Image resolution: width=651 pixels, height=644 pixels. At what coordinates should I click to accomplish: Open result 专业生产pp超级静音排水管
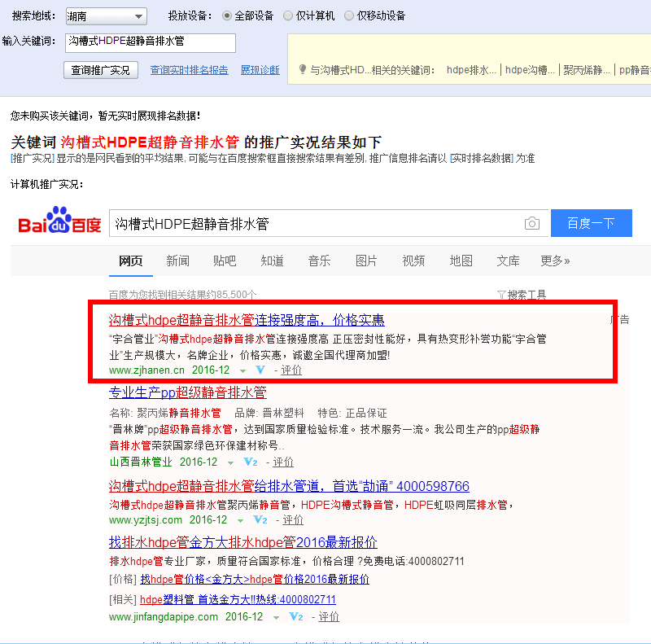click(188, 392)
